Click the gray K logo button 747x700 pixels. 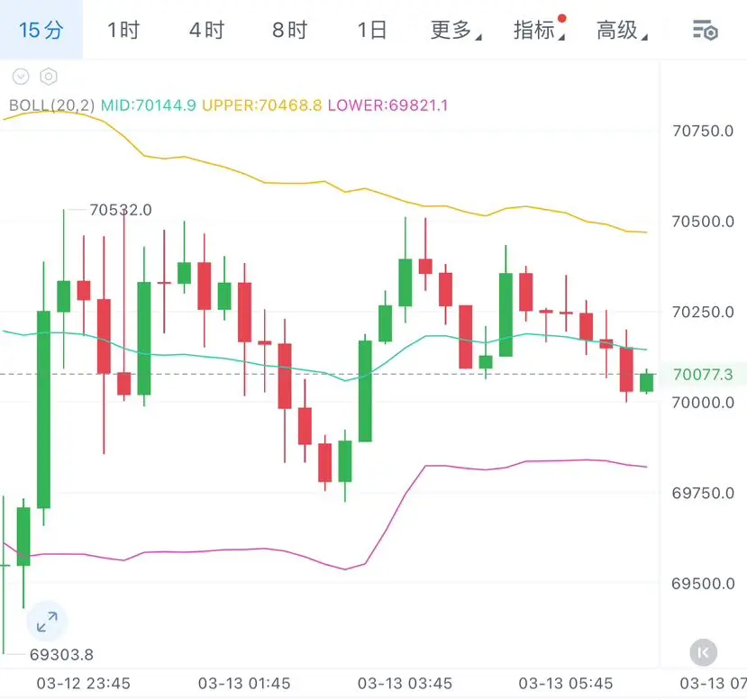[703, 652]
